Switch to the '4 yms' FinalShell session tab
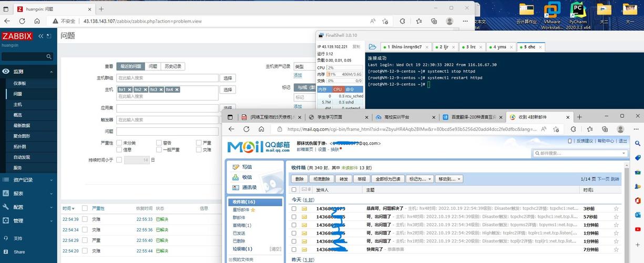644x263 pixels. [x=500, y=47]
